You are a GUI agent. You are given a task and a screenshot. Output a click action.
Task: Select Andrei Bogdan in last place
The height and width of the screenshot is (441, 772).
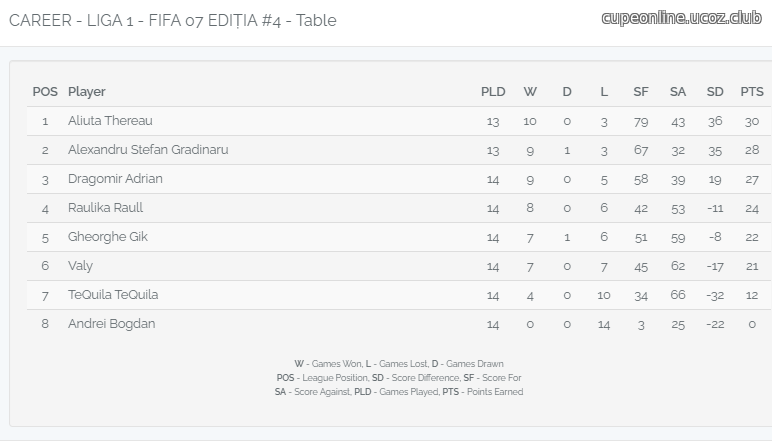tap(112, 324)
